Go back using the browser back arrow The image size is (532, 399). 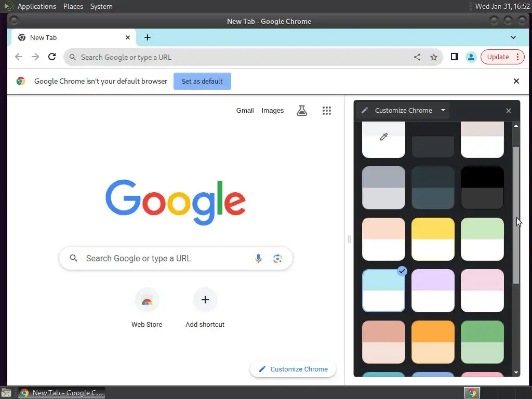(x=19, y=57)
